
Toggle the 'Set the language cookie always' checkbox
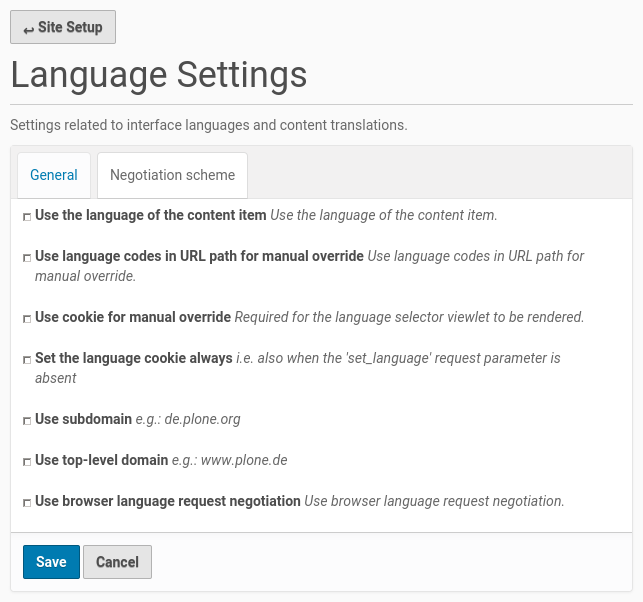coord(27,359)
